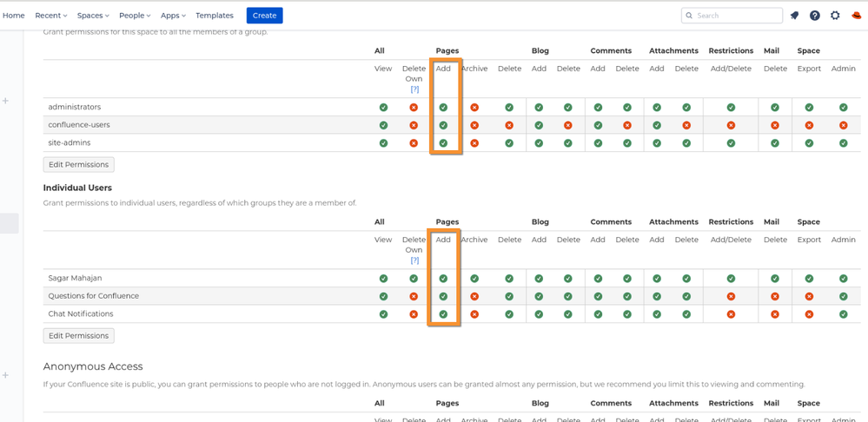This screenshot has width=868, height=422.
Task: Open the [?] help link in groups table
Action: click(414, 89)
